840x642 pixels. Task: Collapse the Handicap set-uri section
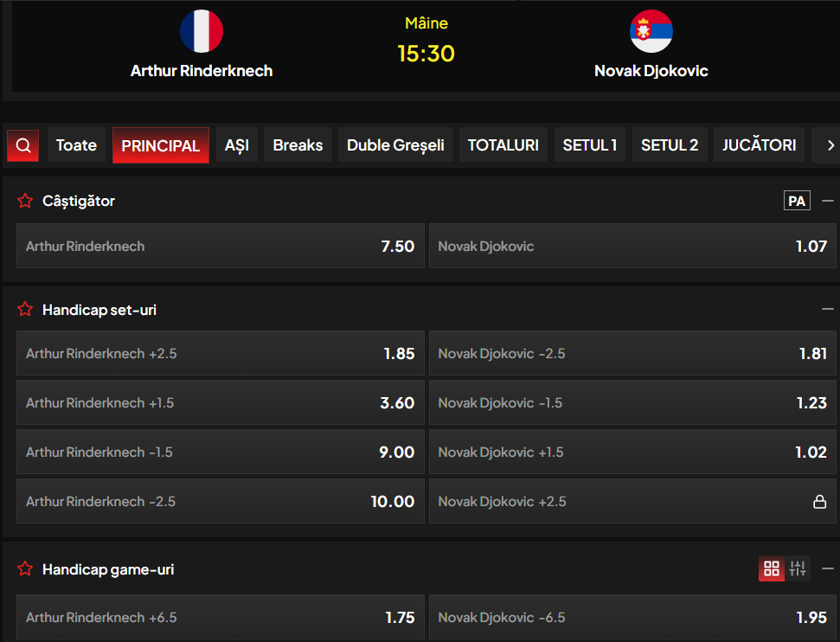[828, 309]
